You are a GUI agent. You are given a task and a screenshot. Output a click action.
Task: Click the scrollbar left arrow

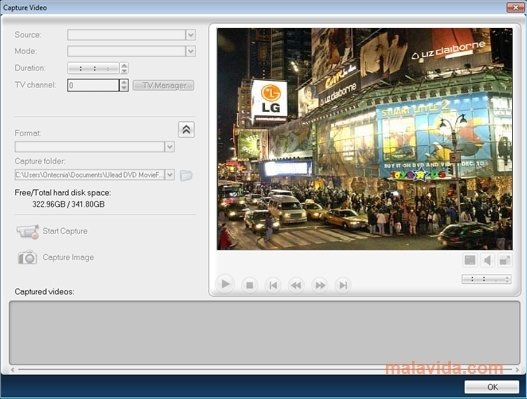(12, 370)
